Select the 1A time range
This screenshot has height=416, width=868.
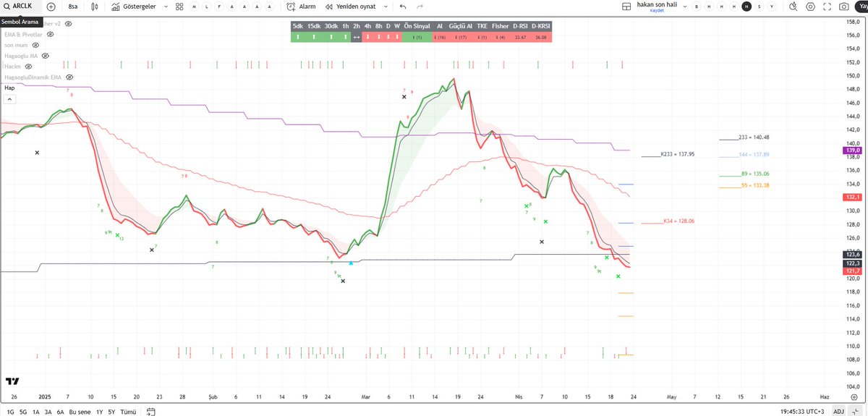tap(35, 412)
